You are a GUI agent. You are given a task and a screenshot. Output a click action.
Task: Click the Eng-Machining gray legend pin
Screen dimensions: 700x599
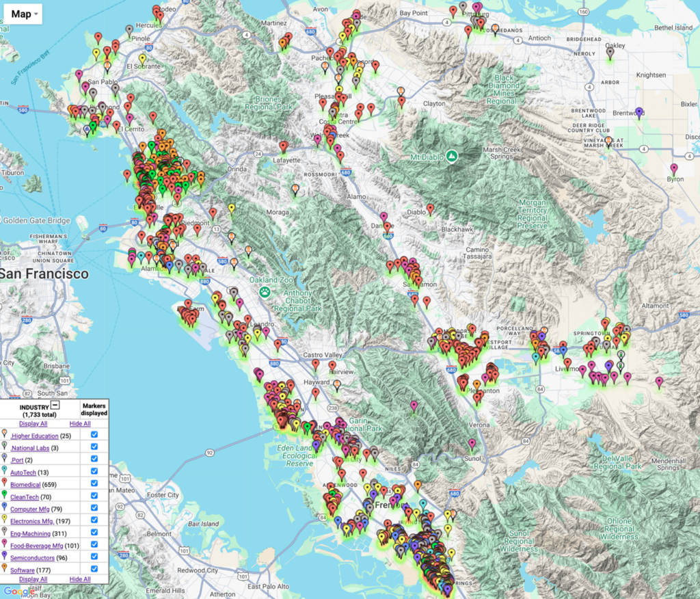[5, 532]
